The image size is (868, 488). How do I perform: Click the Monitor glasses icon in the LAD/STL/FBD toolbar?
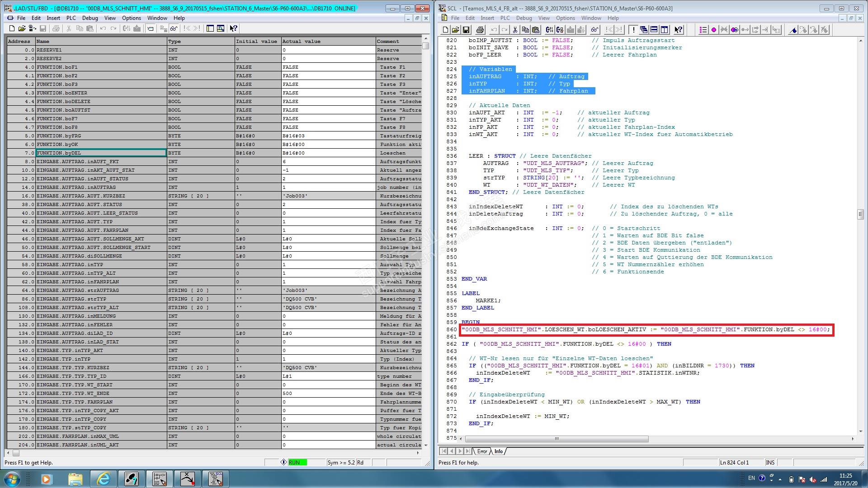pos(174,28)
